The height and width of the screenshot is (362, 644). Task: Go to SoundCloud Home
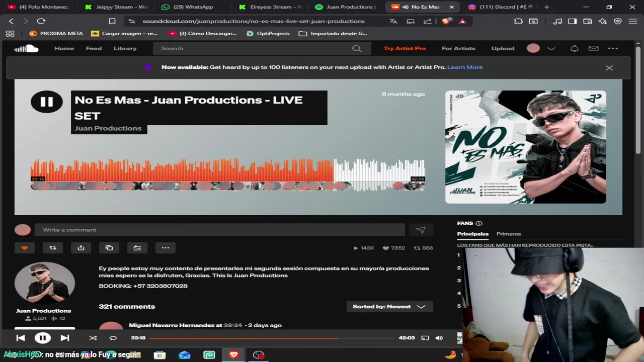64,48
